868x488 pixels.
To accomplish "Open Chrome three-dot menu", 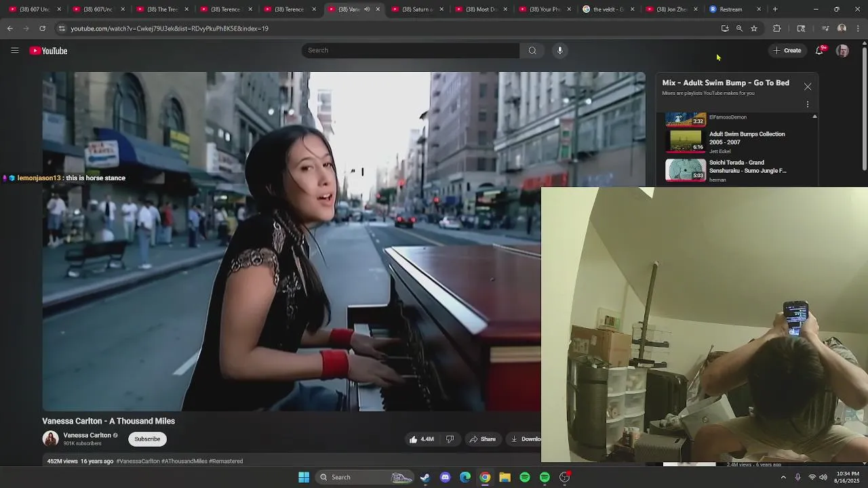I will (858, 28).
